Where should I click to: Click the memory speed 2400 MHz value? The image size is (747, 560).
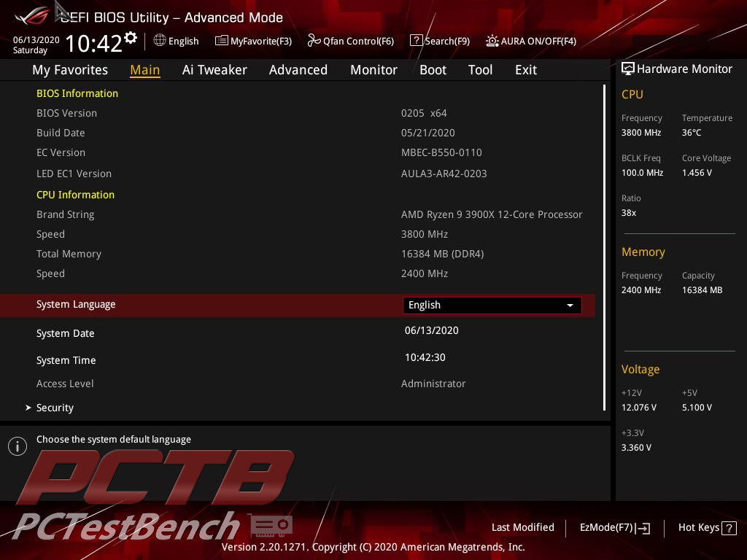tap(425, 274)
